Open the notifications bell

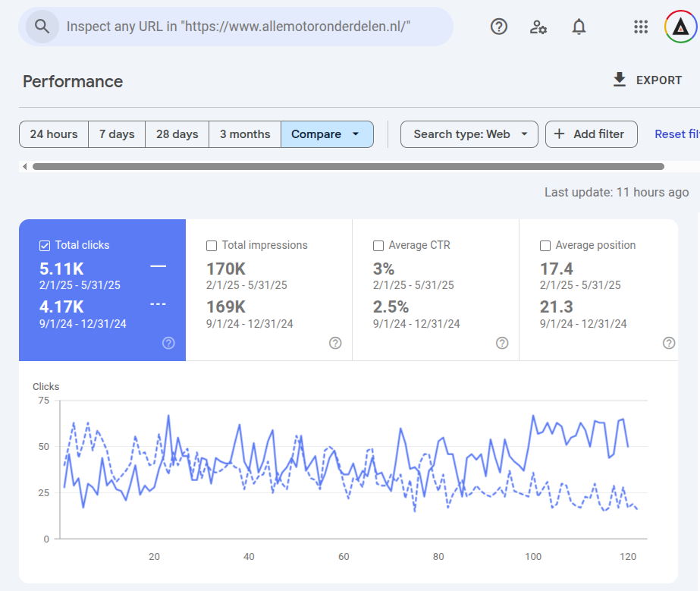[579, 27]
